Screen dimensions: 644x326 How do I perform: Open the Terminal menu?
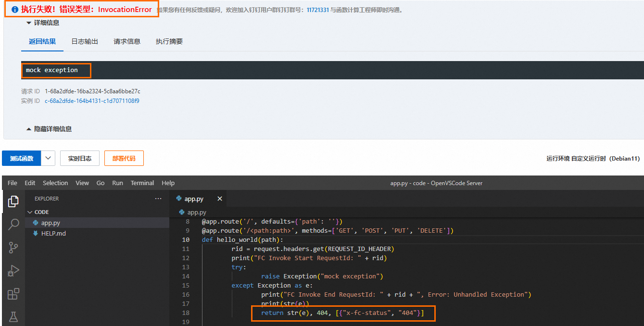[142, 183]
